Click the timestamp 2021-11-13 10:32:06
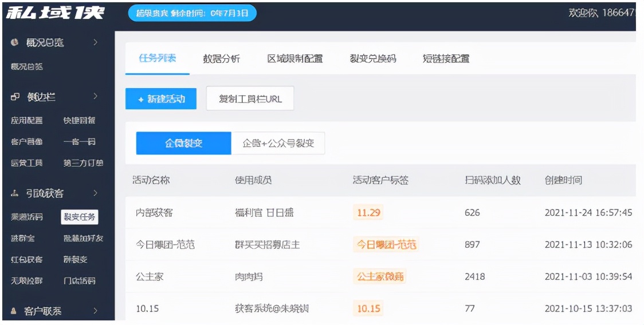644x325 pixels. click(588, 244)
